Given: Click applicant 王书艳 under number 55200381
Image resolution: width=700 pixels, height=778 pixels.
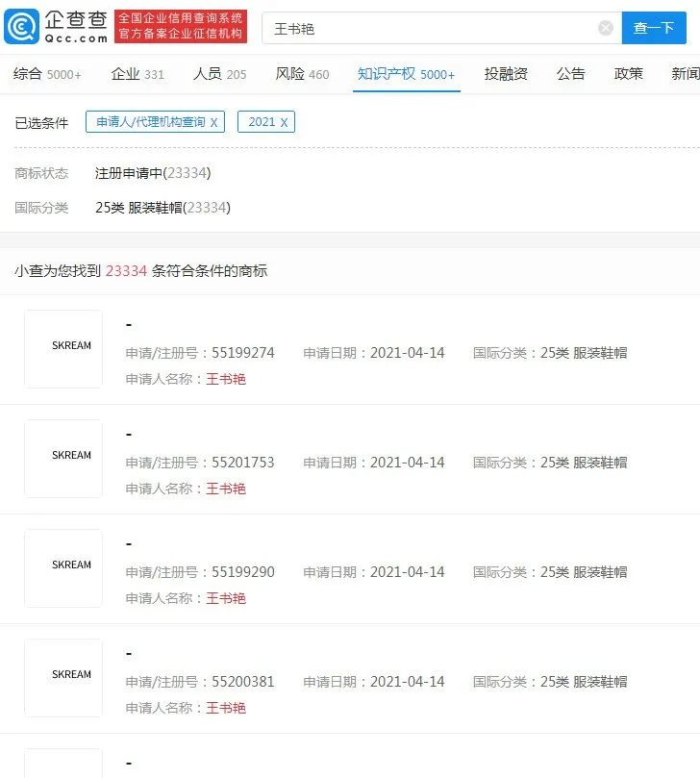Looking at the screenshot, I should click(226, 708).
